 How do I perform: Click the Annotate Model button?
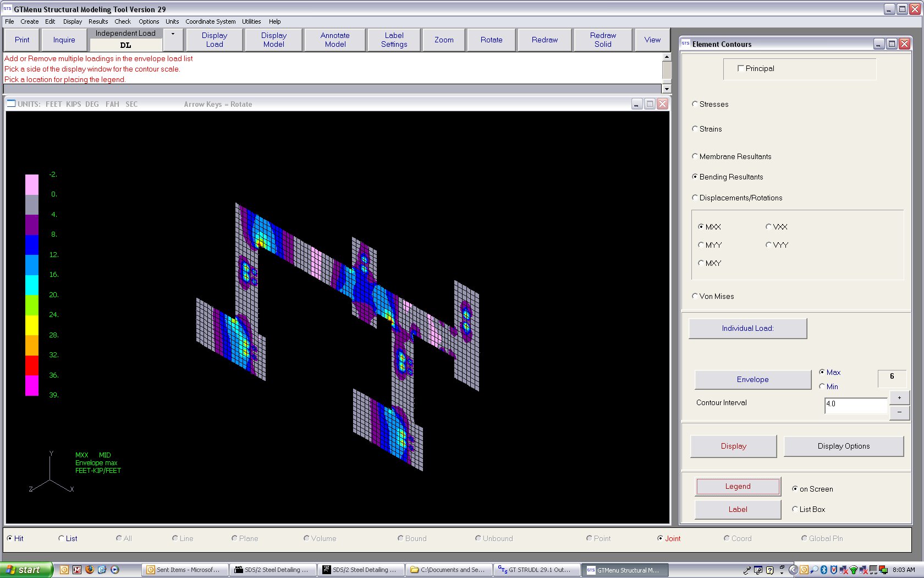335,40
